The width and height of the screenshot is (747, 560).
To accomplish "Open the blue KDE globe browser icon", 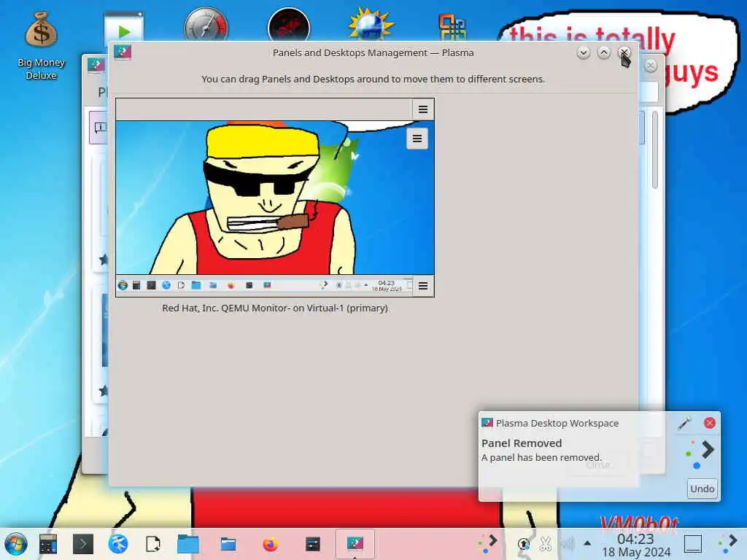I will tap(118, 544).
